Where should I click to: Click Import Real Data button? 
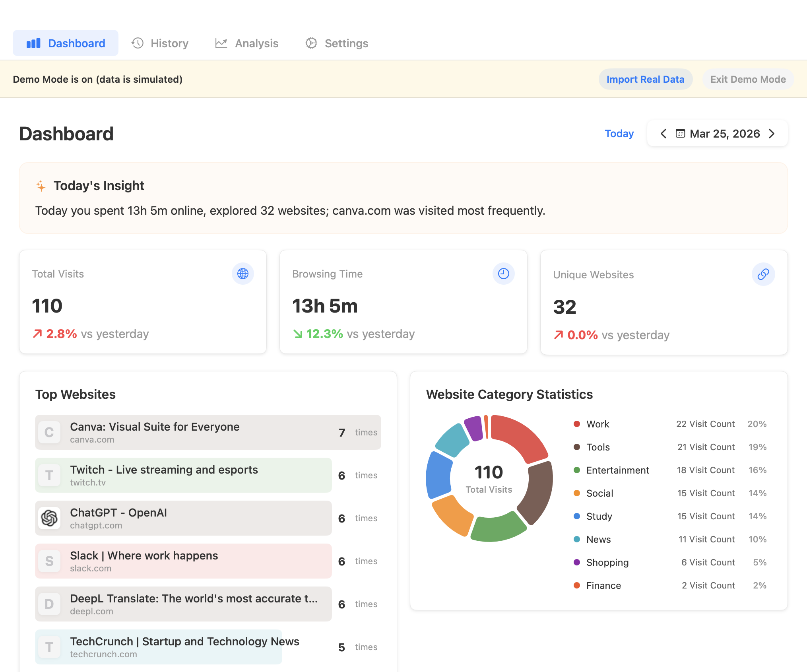tap(646, 79)
